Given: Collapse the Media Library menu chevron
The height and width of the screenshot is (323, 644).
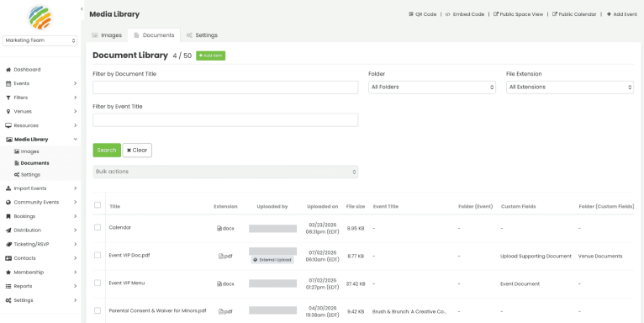Looking at the screenshot, I should pyautogui.click(x=75, y=140).
